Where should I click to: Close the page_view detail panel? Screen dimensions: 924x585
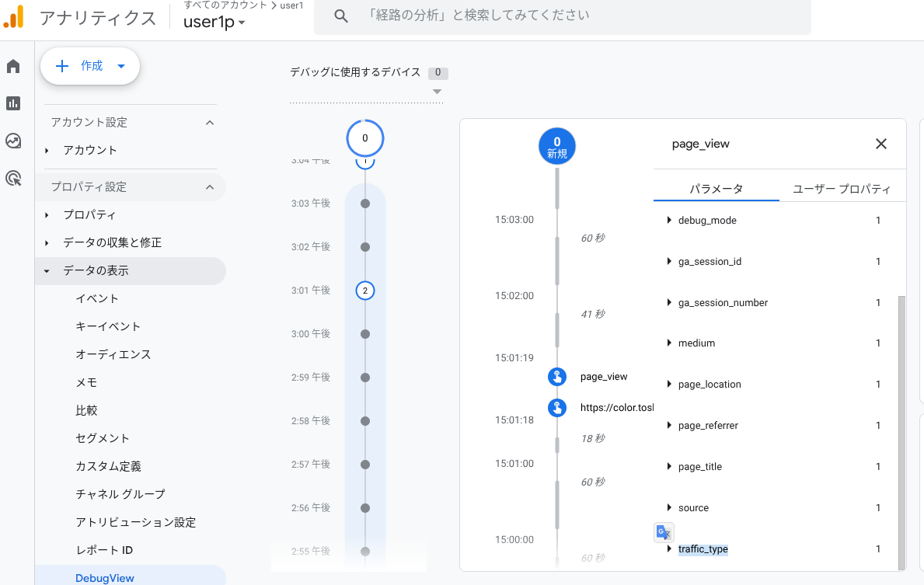pos(881,144)
